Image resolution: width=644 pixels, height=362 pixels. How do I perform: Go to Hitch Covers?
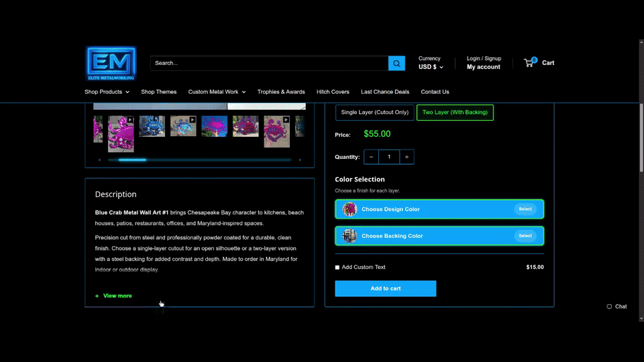pyautogui.click(x=333, y=92)
